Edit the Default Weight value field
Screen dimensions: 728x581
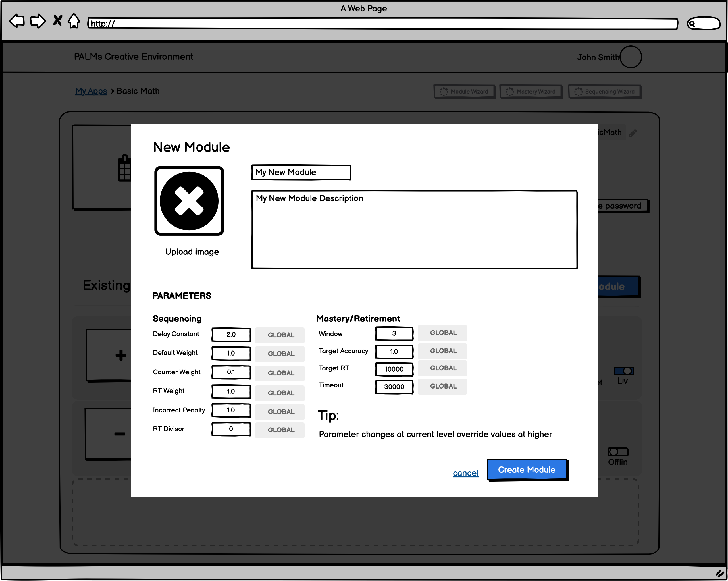[x=231, y=353]
